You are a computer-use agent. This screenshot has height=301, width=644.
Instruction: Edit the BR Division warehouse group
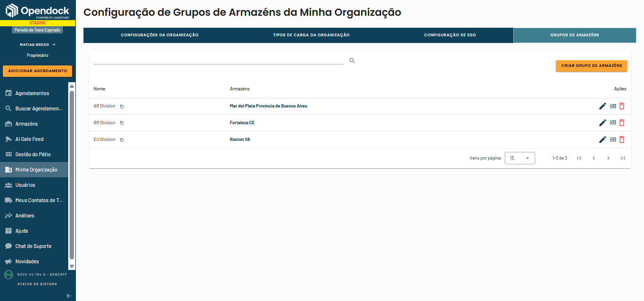click(x=602, y=123)
